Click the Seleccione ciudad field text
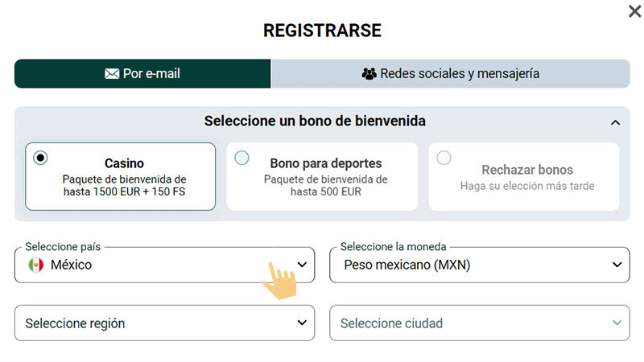 (x=391, y=323)
